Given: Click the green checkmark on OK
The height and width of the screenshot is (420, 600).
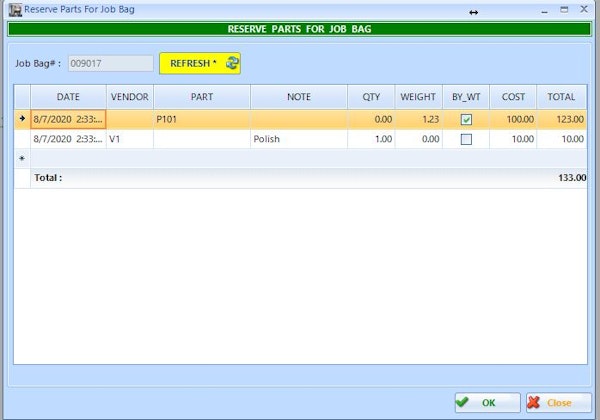Looking at the screenshot, I should (x=463, y=403).
